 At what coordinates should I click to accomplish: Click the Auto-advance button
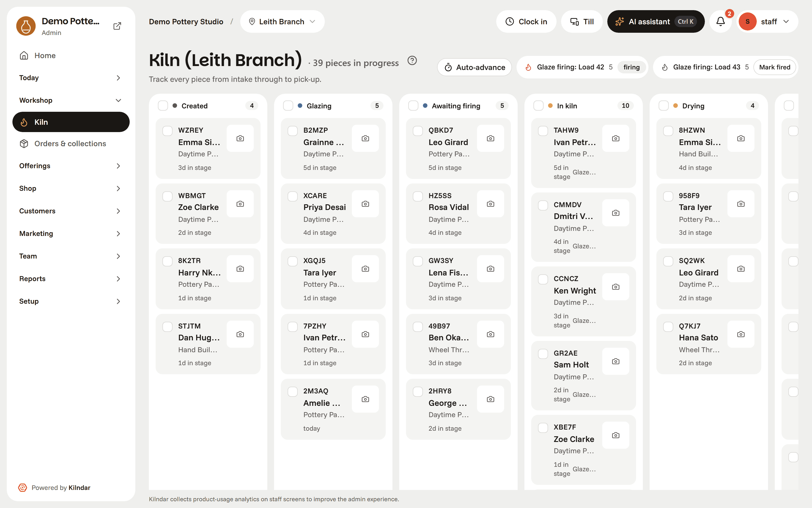point(475,67)
